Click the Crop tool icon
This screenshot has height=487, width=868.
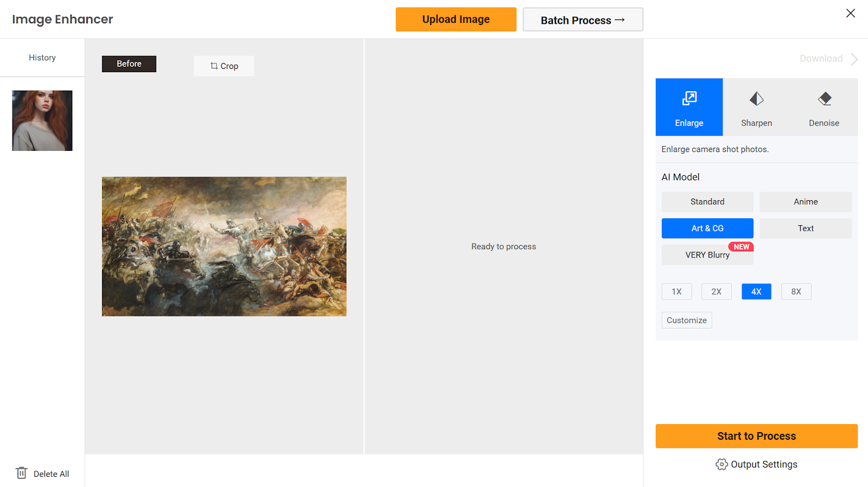tap(214, 66)
